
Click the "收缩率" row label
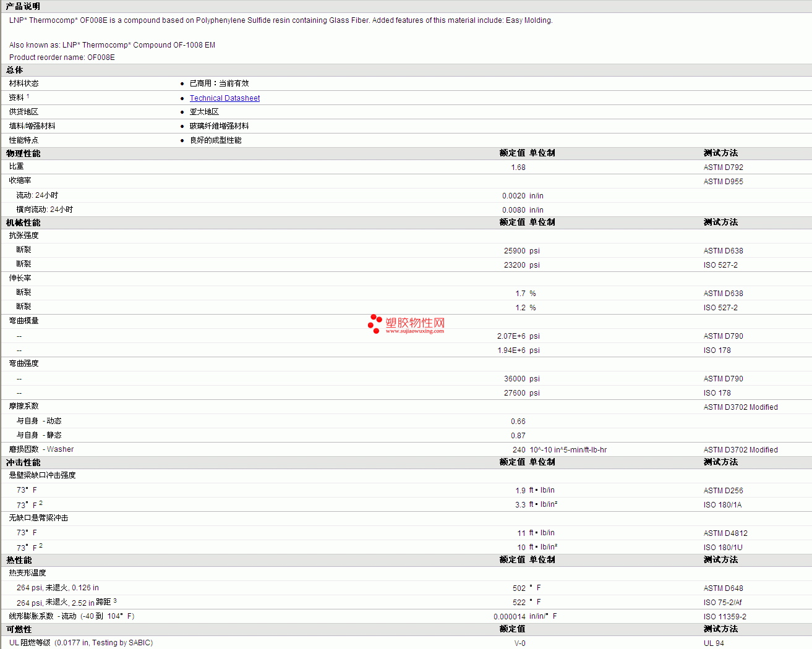(x=20, y=180)
